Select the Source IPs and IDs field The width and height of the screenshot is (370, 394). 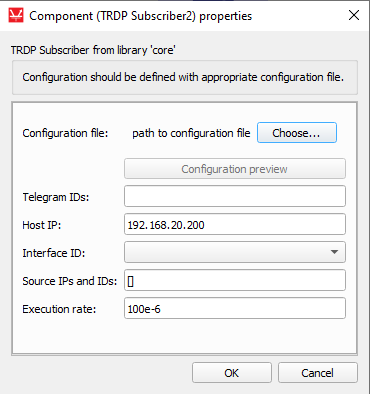[235, 280]
